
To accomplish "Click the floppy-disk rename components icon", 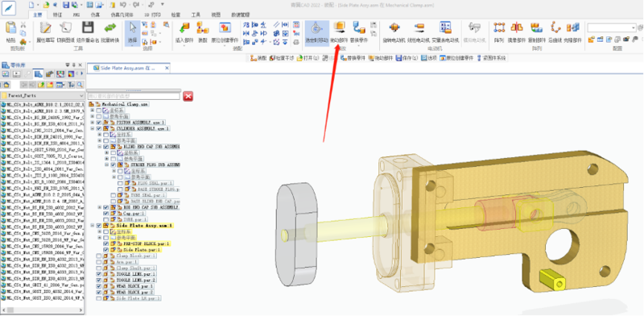I will click(87, 32).
